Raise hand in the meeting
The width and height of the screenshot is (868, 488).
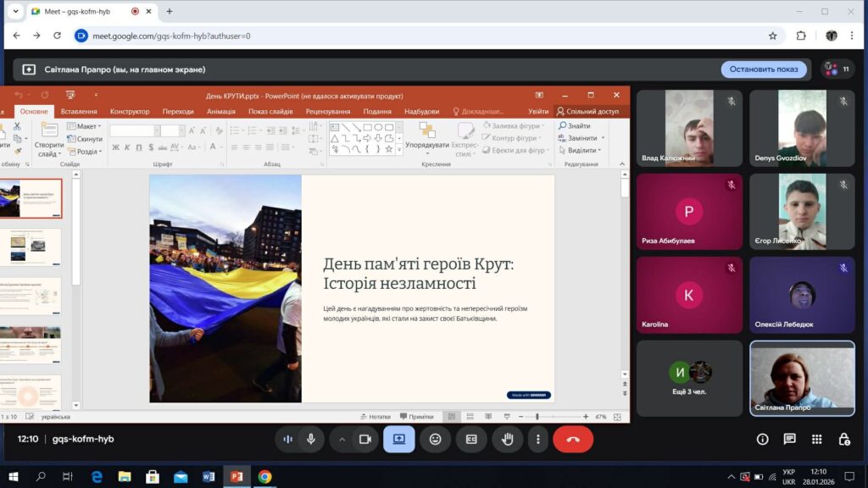[508, 439]
